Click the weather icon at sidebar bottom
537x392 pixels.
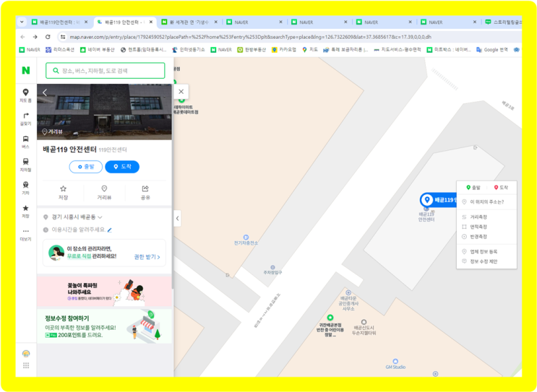26,353
